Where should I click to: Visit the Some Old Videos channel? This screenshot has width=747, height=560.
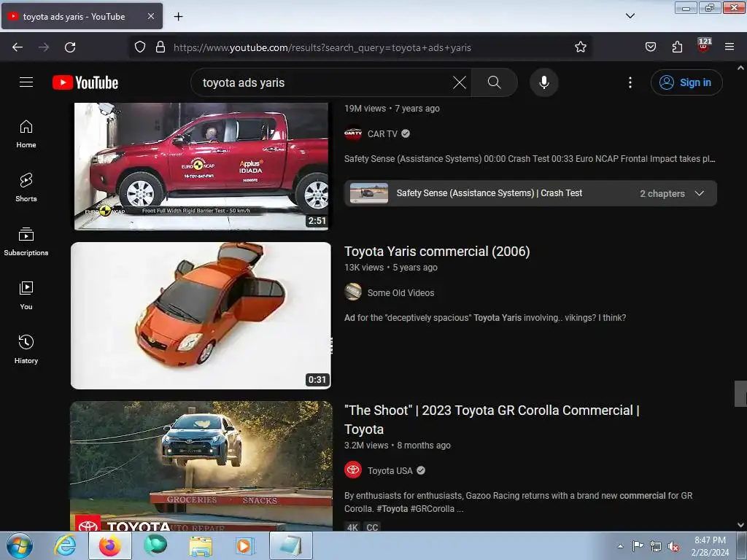(x=400, y=293)
